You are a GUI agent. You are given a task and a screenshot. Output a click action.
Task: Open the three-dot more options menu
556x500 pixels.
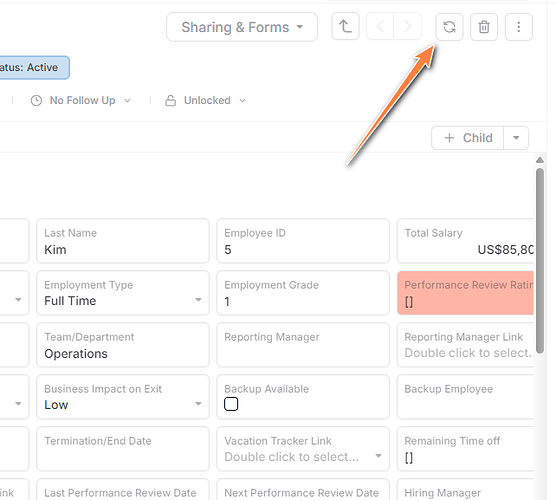pyautogui.click(x=518, y=27)
